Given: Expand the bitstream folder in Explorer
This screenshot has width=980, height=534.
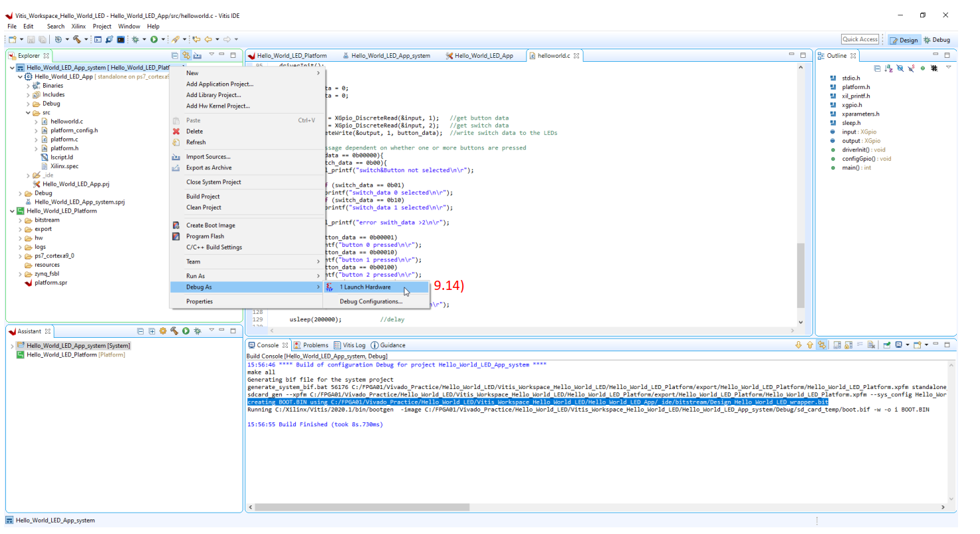Looking at the screenshot, I should click(21, 220).
